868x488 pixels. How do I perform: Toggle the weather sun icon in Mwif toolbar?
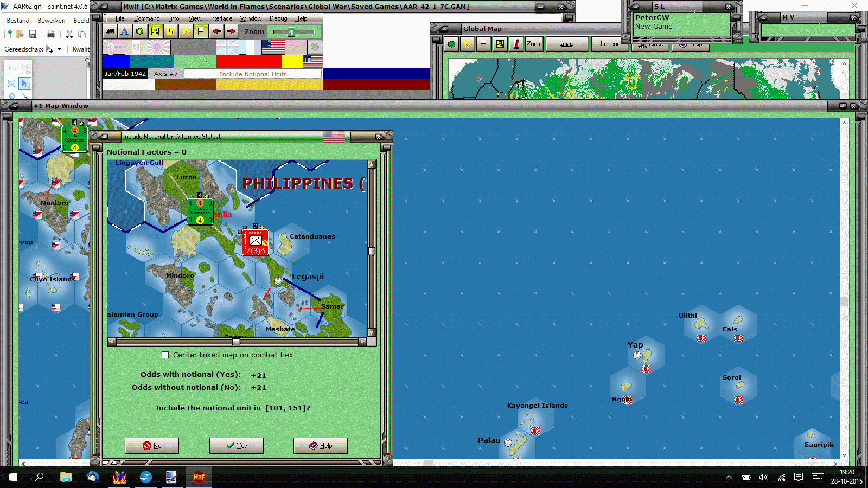(186, 31)
